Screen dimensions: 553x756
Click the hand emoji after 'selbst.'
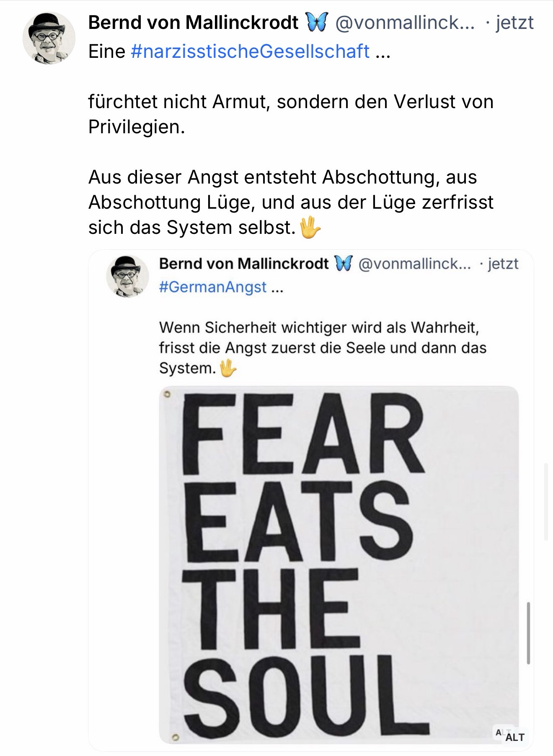[310, 228]
